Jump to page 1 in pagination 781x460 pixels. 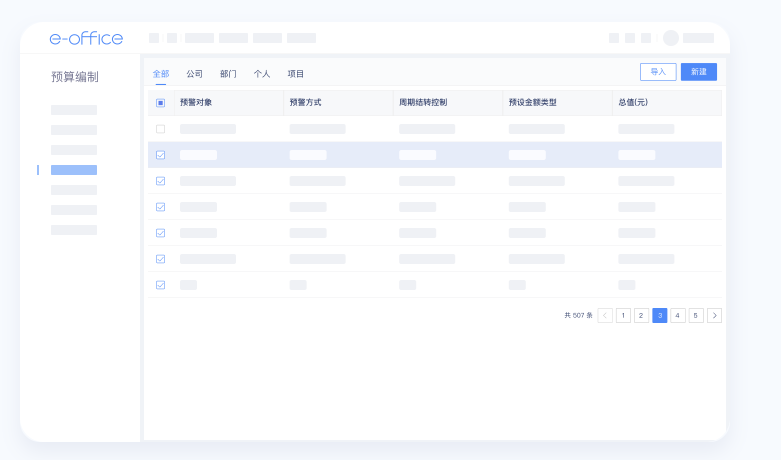623,315
